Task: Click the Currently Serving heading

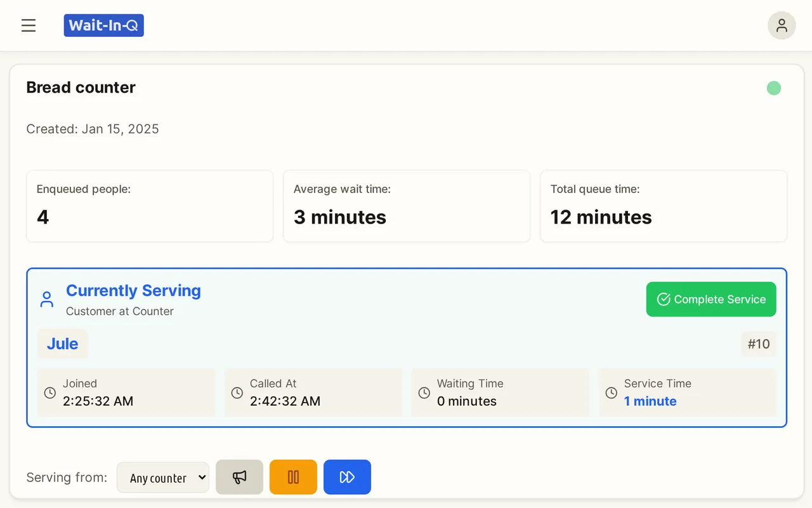Action: (133, 291)
